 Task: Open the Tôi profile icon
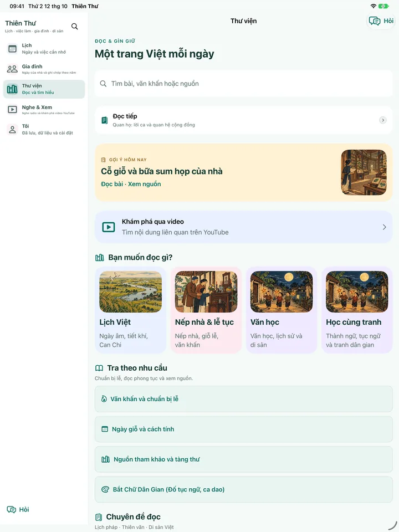point(12,129)
